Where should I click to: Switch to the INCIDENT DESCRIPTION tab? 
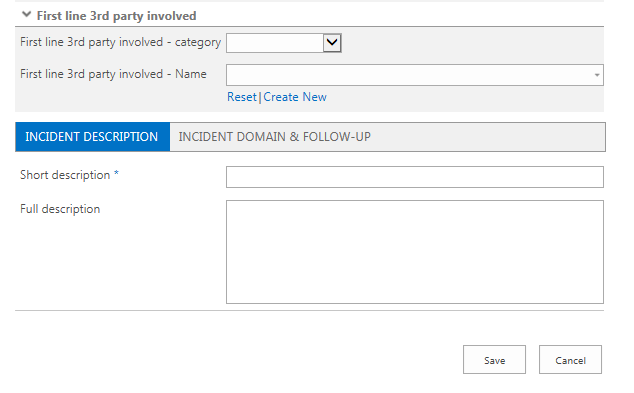[93, 137]
